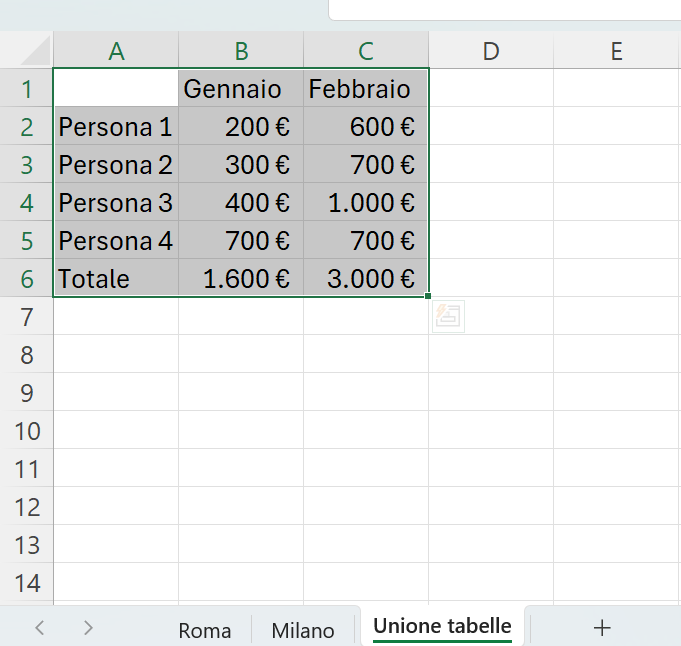Click the Persona 3 cell
Viewport: 681px width, 646px height.
pyautogui.click(x=116, y=202)
